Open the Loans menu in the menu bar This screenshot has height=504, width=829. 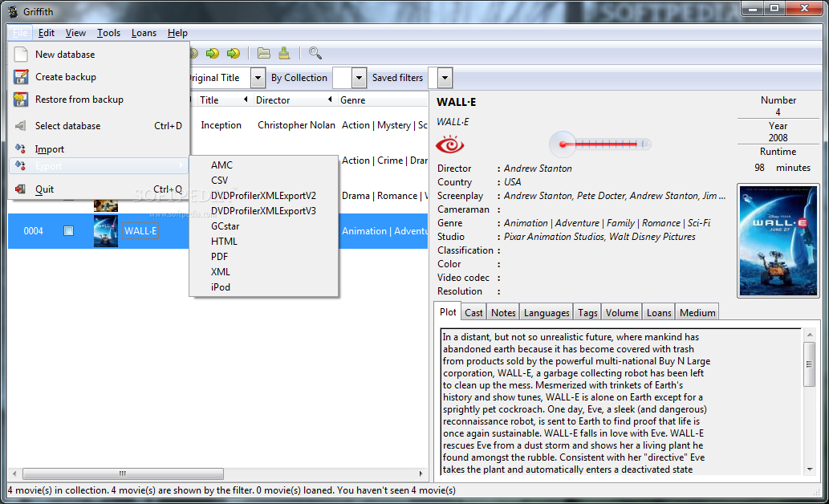pos(144,33)
